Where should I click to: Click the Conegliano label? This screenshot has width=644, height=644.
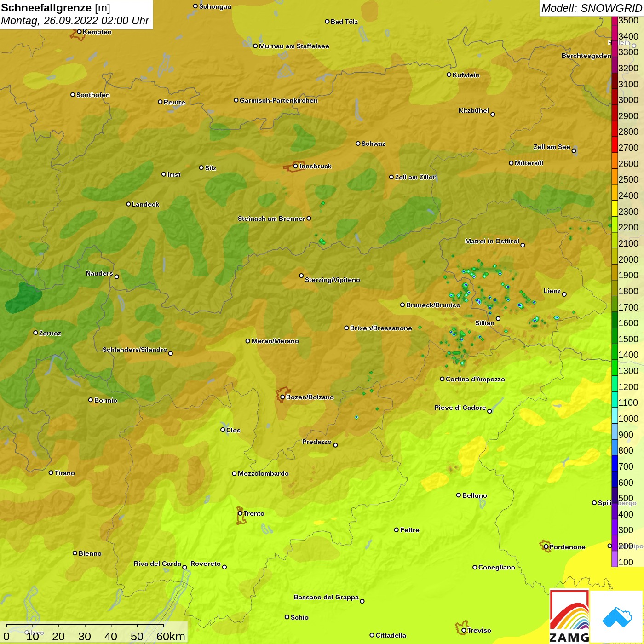[497, 567]
